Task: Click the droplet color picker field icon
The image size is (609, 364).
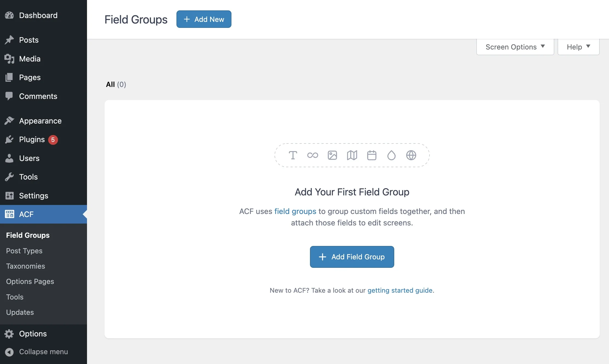Action: [x=391, y=155]
